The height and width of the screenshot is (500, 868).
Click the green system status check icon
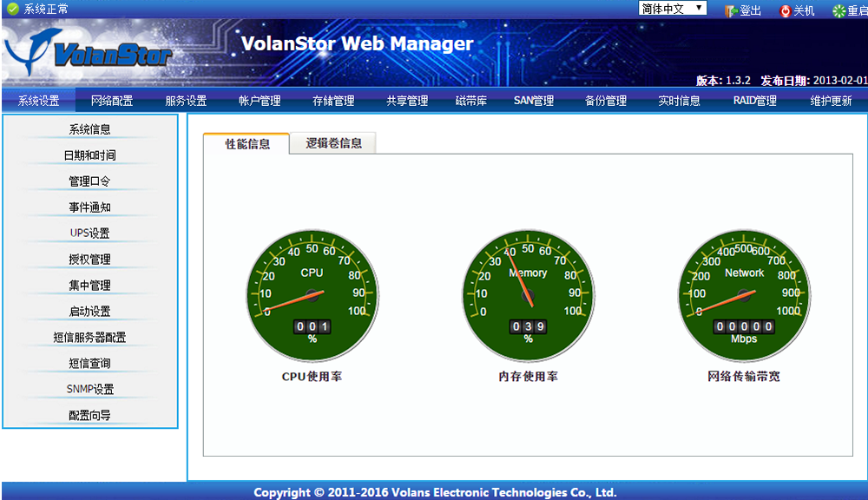[x=12, y=10]
